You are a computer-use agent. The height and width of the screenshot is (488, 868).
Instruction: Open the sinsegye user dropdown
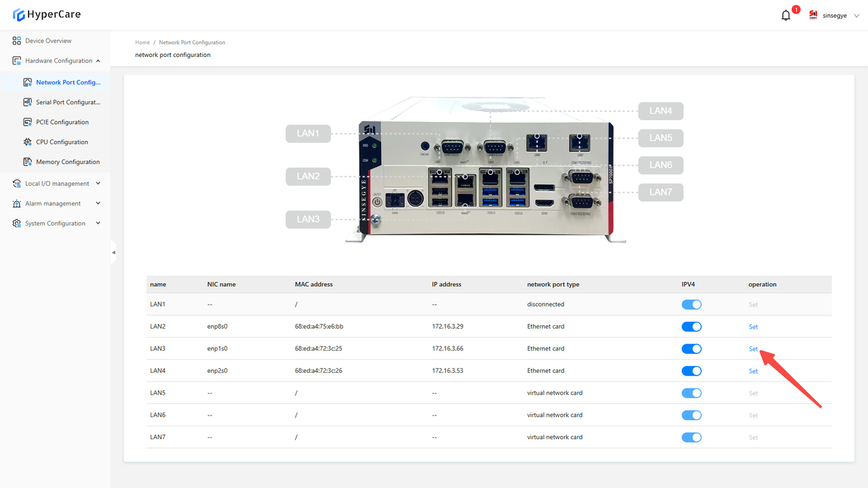835,16
